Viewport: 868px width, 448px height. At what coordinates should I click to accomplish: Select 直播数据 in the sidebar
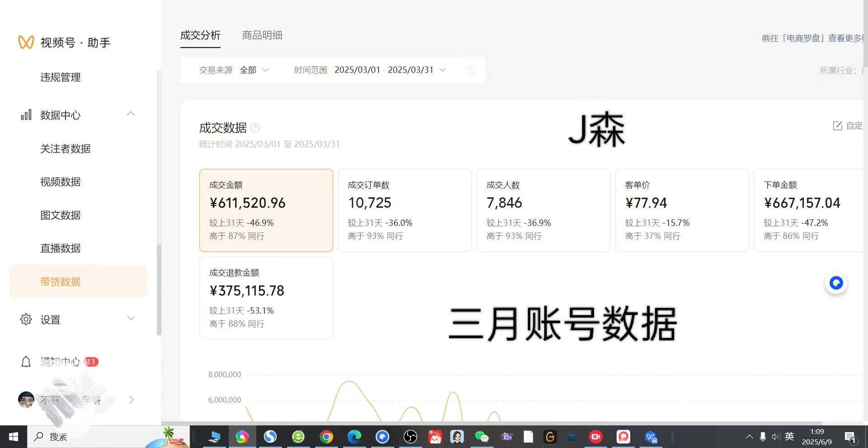point(60,248)
